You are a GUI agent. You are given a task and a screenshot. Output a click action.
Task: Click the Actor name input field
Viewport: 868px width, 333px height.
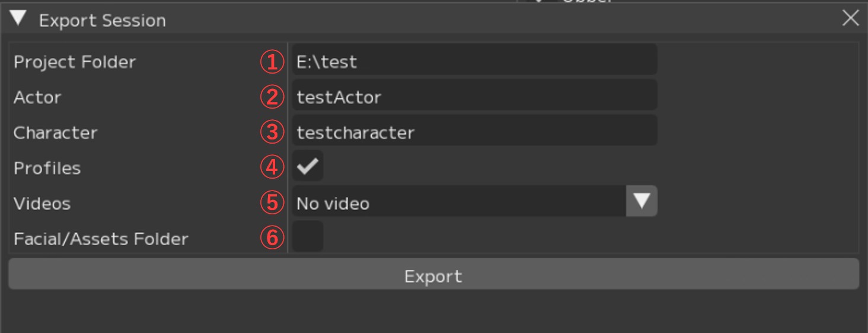(474, 97)
